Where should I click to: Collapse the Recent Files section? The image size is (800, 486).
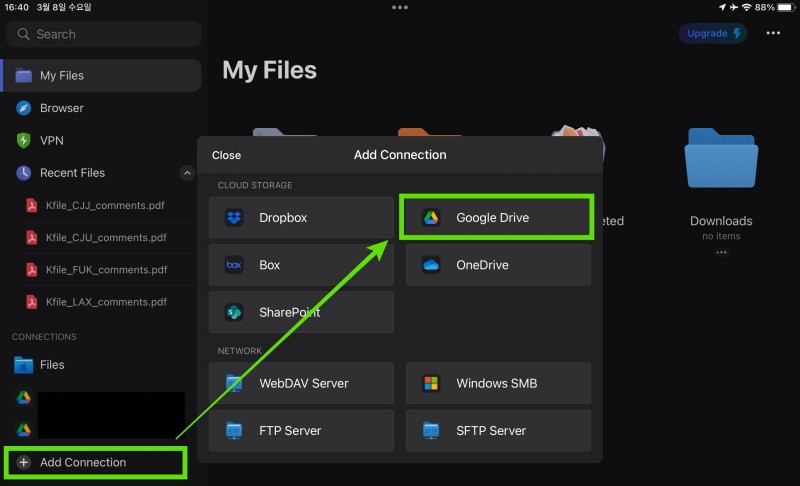[x=187, y=173]
